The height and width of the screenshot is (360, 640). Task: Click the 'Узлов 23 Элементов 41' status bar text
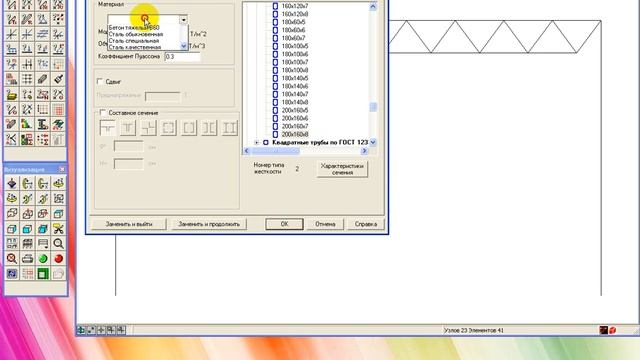[473, 330]
